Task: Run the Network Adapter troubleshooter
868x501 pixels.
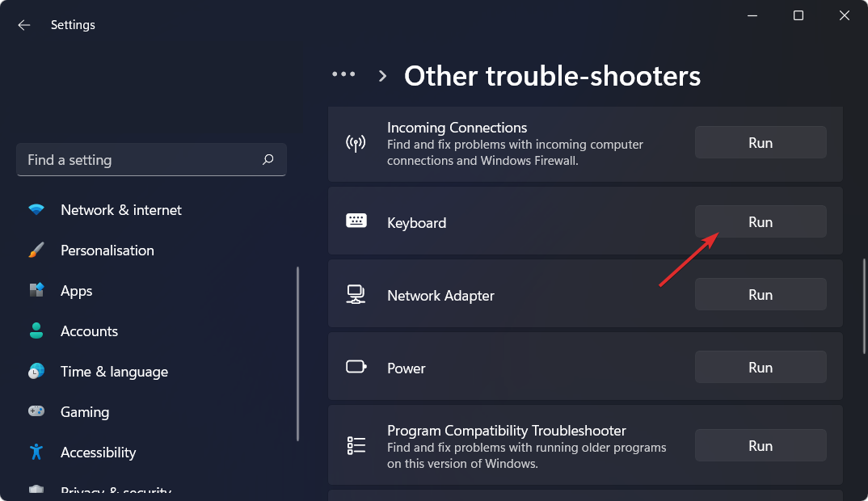Action: coord(761,295)
